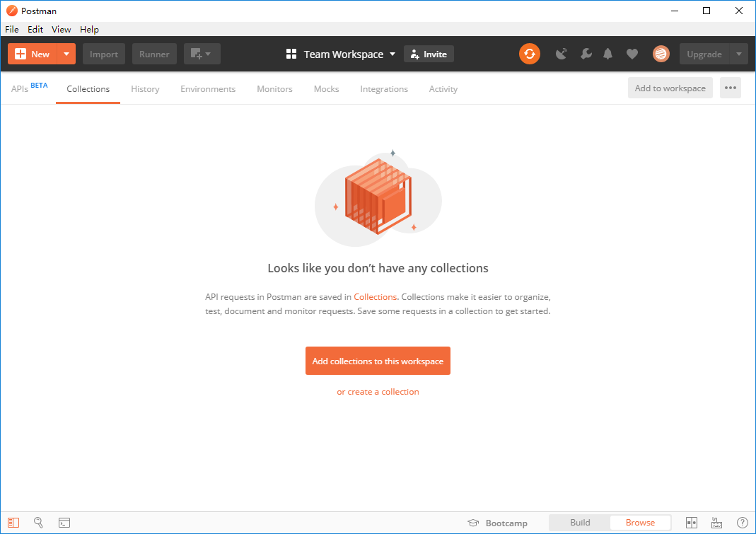Toggle the sidebar icon in the status bar
Screen dimensions: 756x534
coord(13,523)
